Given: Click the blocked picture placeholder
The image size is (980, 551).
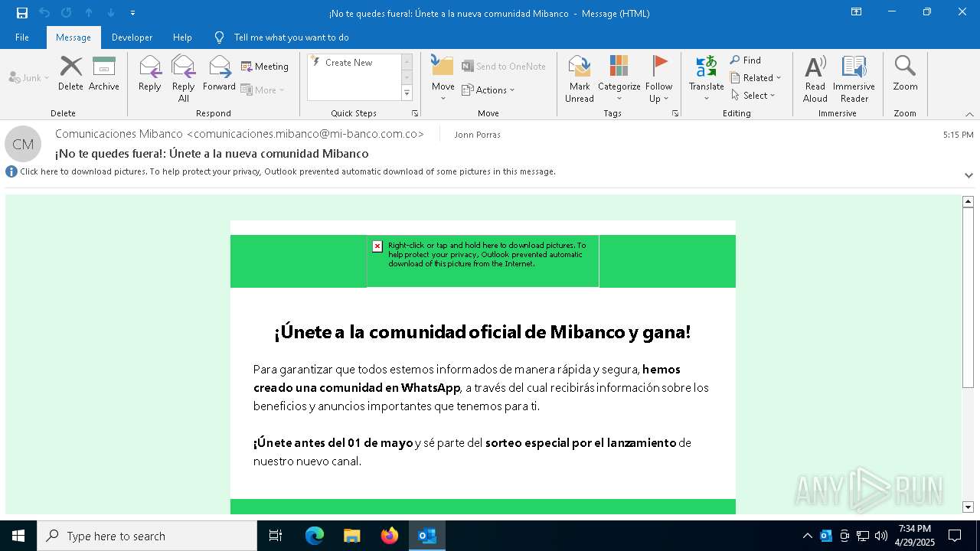Looking at the screenshot, I should tap(482, 261).
